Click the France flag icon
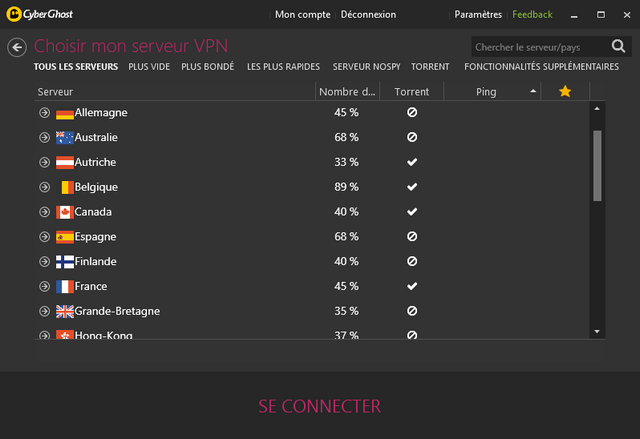640x439 pixels. tap(64, 287)
